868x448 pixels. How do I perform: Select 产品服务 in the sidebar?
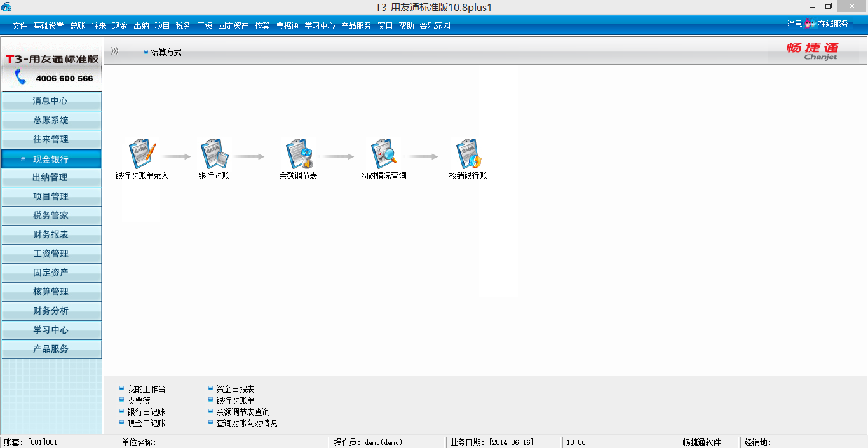click(51, 349)
